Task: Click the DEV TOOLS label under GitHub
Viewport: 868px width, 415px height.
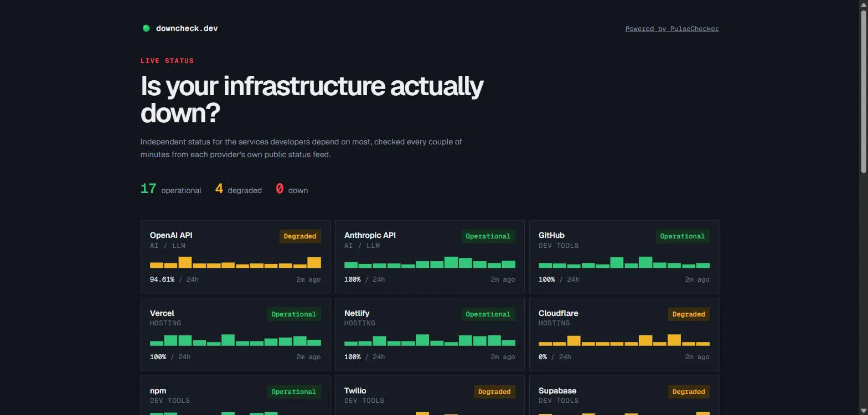Action: 559,246
